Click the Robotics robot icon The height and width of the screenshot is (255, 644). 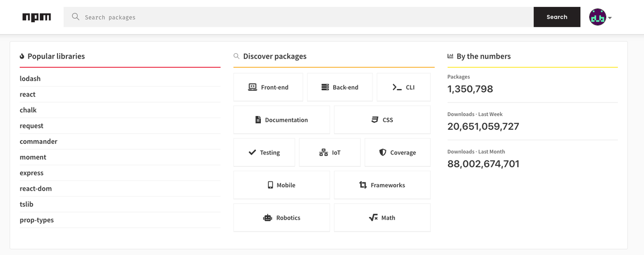267,217
